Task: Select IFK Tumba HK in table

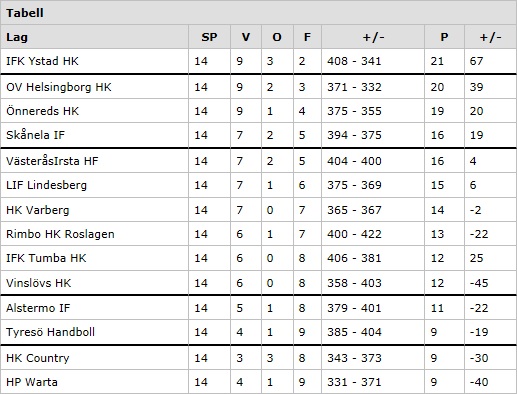Action: click(46, 258)
